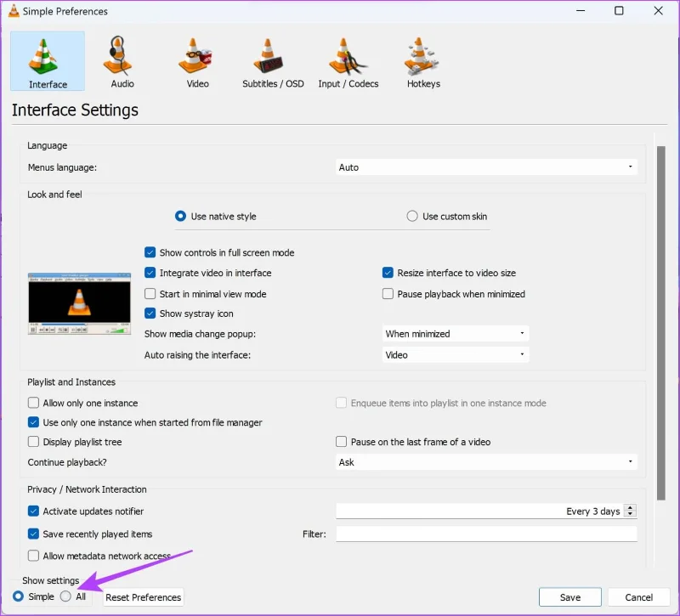Click the Save button
Viewport: 680px width, 616px height.
[x=569, y=597]
